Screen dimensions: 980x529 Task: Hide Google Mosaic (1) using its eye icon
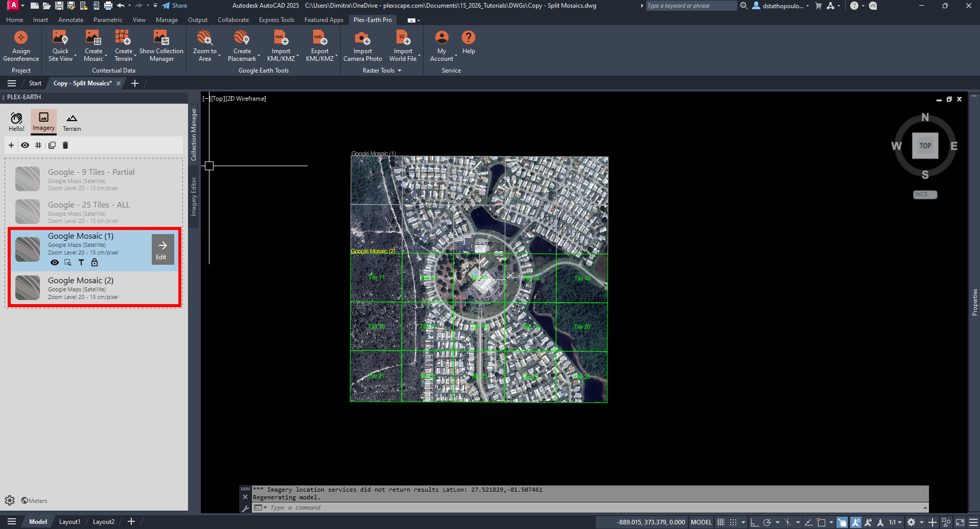pyautogui.click(x=55, y=263)
